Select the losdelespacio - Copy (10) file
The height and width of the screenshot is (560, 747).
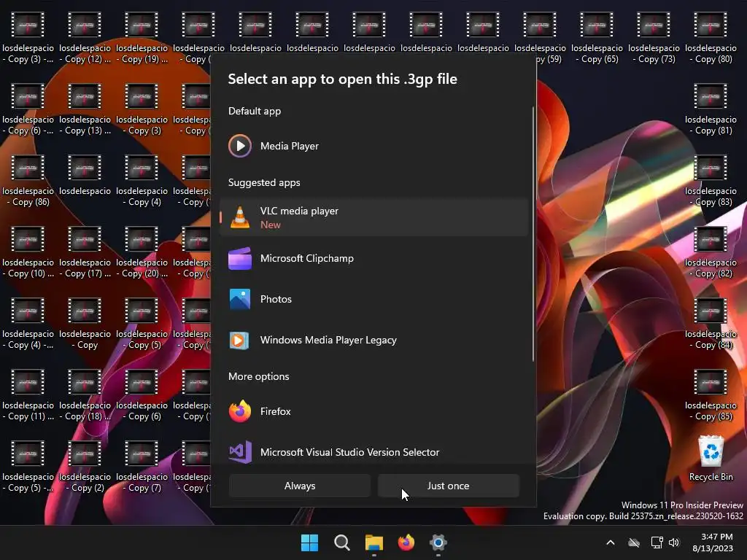28,252
